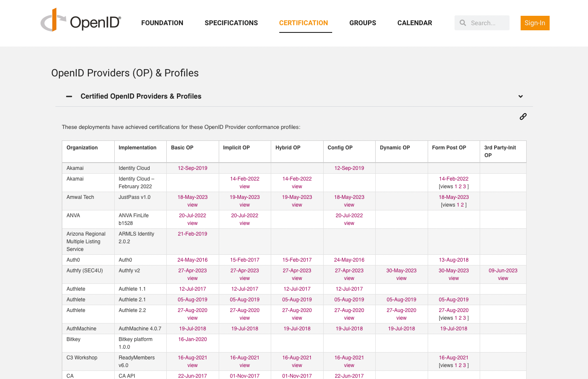Open C3 Workshop Implicit OP view link
This screenshot has width=588, height=379.
[245, 365]
